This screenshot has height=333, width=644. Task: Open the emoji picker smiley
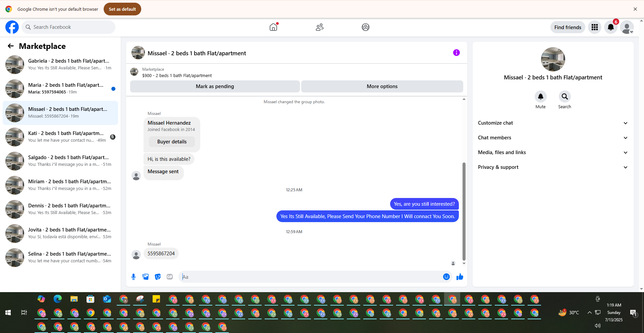coord(446,277)
